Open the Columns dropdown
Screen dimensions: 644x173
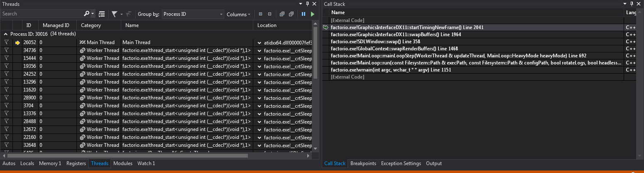pyautogui.click(x=238, y=14)
